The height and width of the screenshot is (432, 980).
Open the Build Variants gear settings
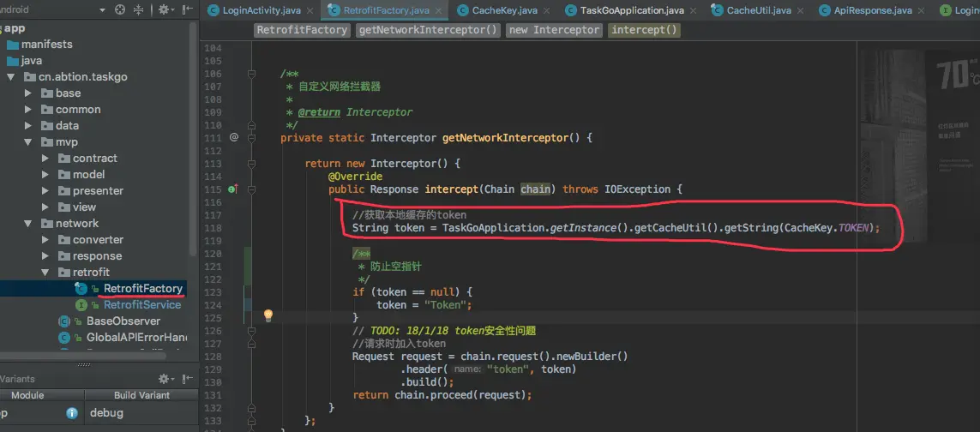tap(165, 379)
